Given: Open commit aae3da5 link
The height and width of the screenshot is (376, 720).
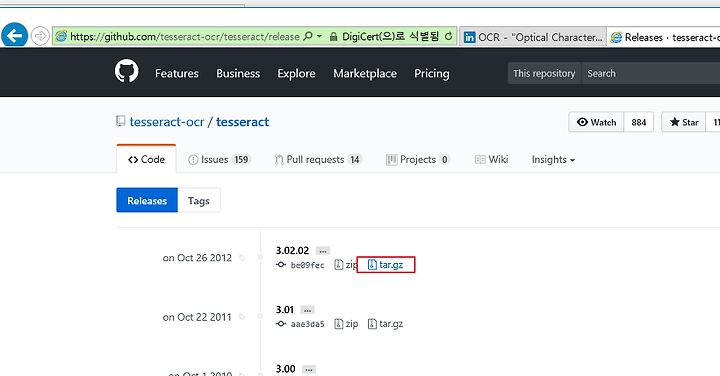Looking at the screenshot, I should [x=307, y=324].
